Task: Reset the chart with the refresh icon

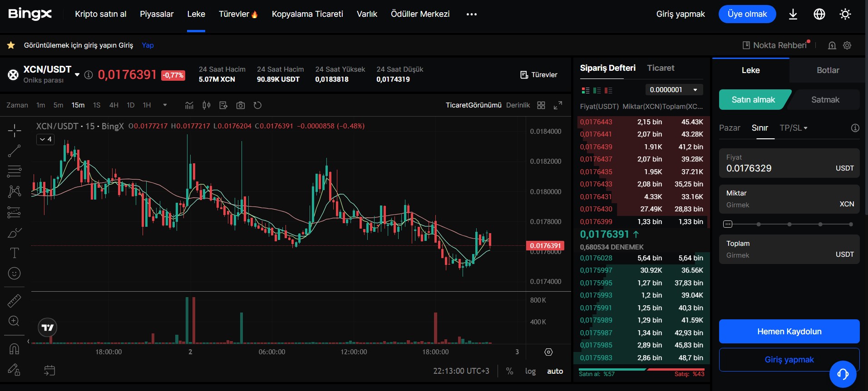Action: 257,105
